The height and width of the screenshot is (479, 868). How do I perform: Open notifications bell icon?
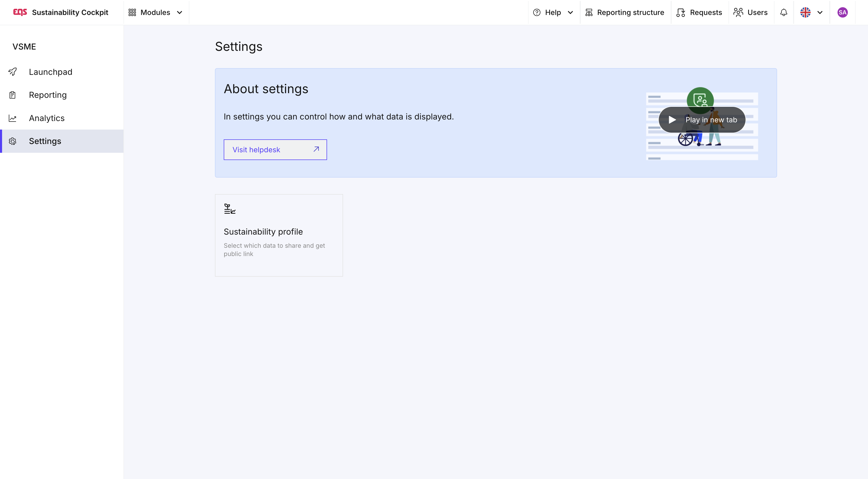point(784,12)
